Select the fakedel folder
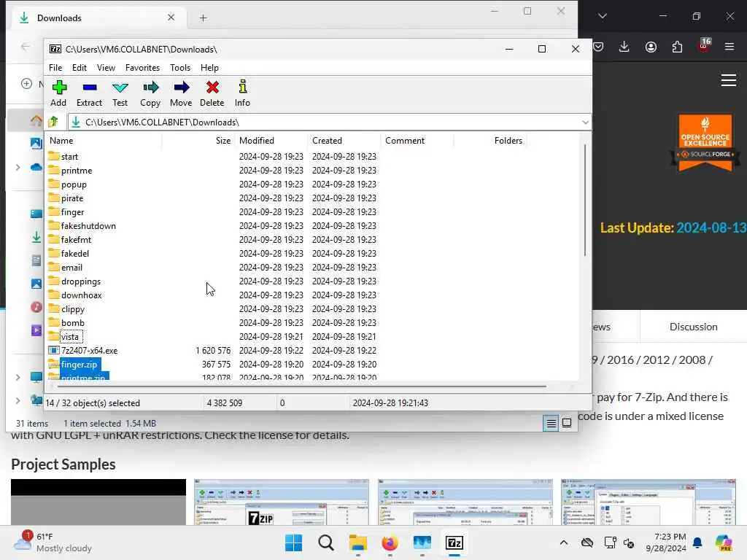Screen dimensions: 747x560 tap(75, 253)
